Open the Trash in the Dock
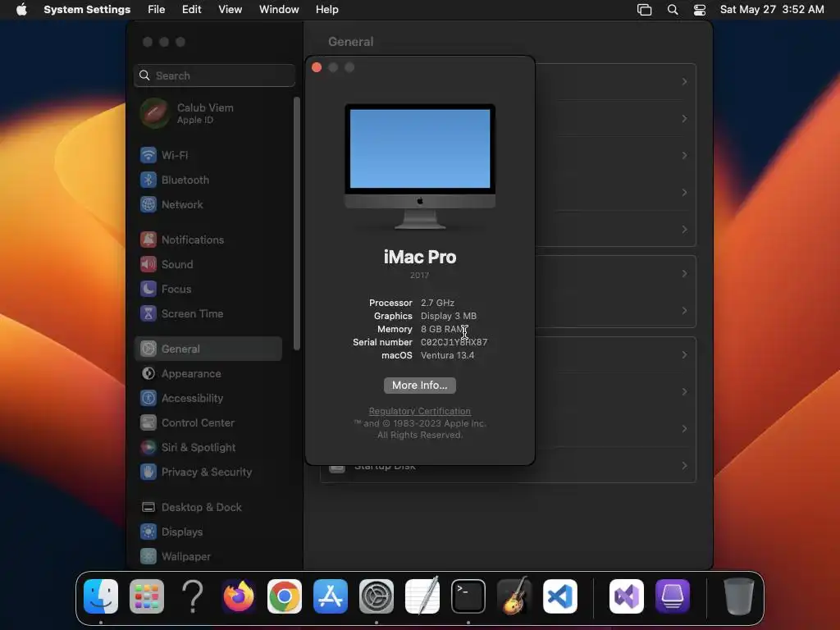 click(739, 596)
